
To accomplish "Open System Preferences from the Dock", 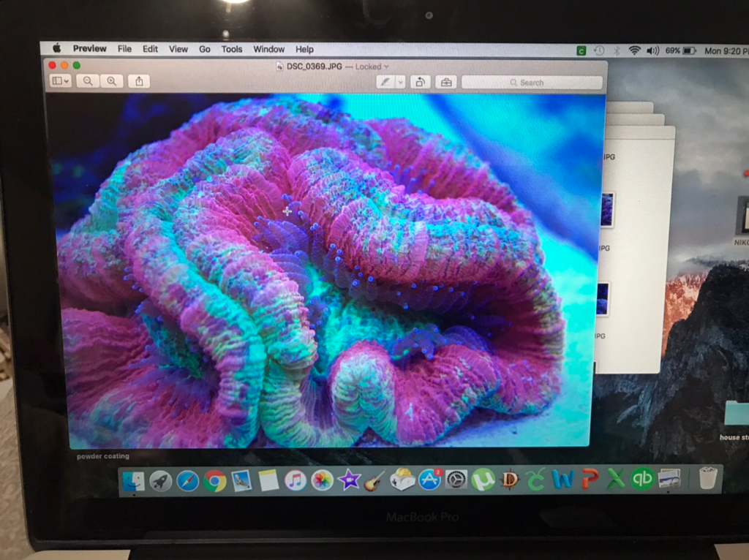I will pos(456,480).
